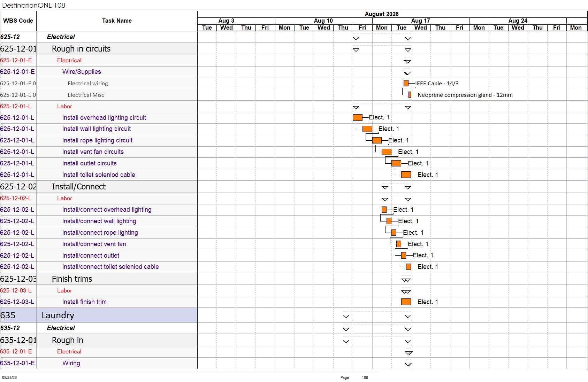Select the narrow Electrical Misc task bar
Screen dimensions: 588x382
(410, 95)
